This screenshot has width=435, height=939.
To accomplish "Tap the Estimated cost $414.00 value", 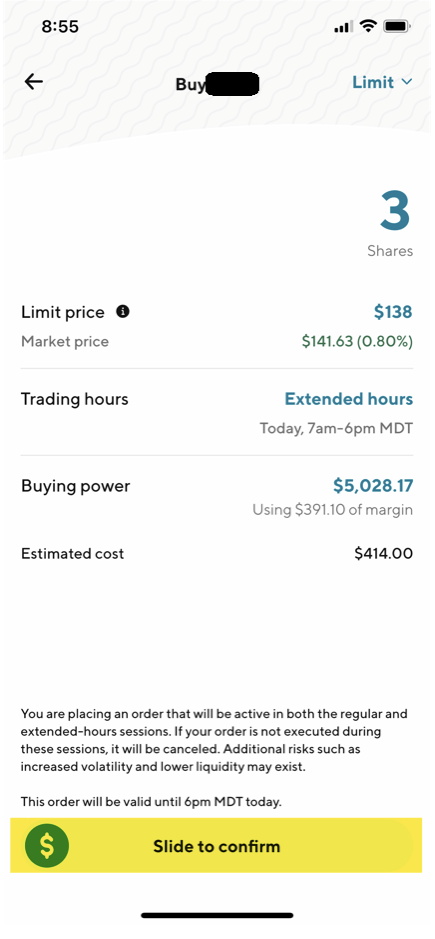I will coord(383,553).
